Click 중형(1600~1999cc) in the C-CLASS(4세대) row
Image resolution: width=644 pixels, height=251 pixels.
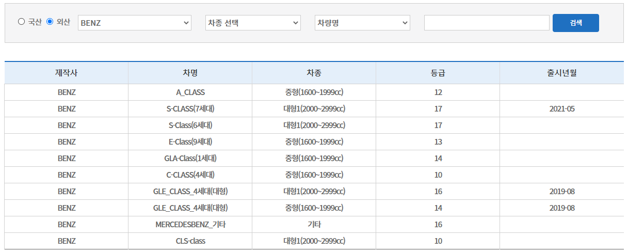tap(314, 175)
